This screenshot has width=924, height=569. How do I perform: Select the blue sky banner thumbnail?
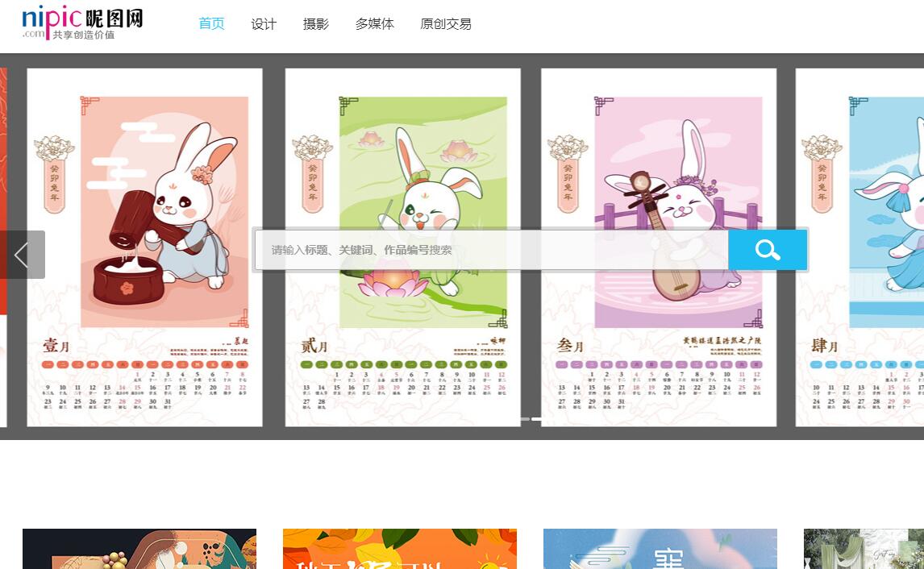660,549
